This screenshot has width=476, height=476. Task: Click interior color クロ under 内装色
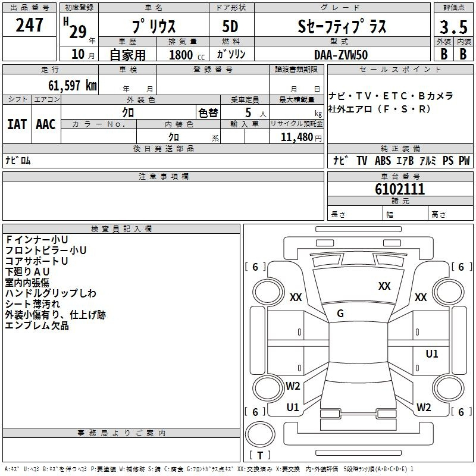pos(174,137)
